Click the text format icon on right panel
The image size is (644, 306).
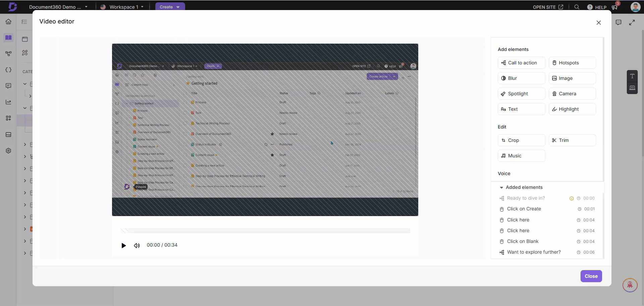pyautogui.click(x=632, y=76)
